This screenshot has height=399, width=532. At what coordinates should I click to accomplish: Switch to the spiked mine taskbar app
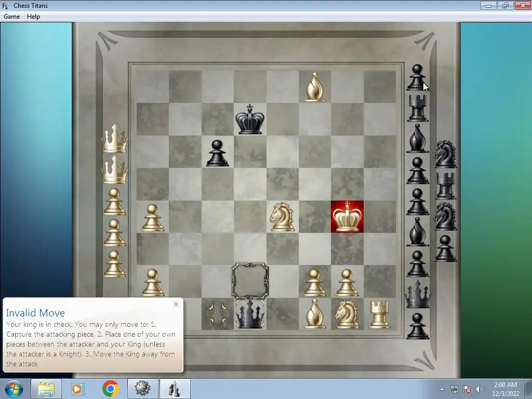click(x=142, y=389)
